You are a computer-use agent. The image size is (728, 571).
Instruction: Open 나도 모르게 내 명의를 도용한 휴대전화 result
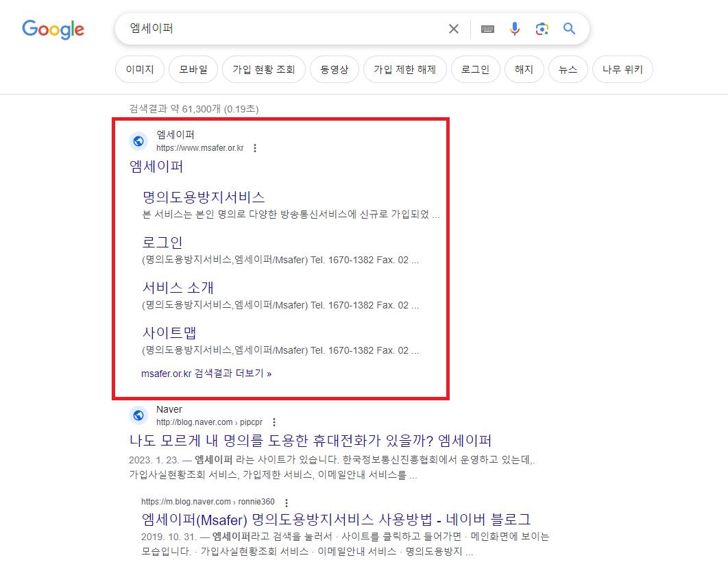tap(310, 440)
